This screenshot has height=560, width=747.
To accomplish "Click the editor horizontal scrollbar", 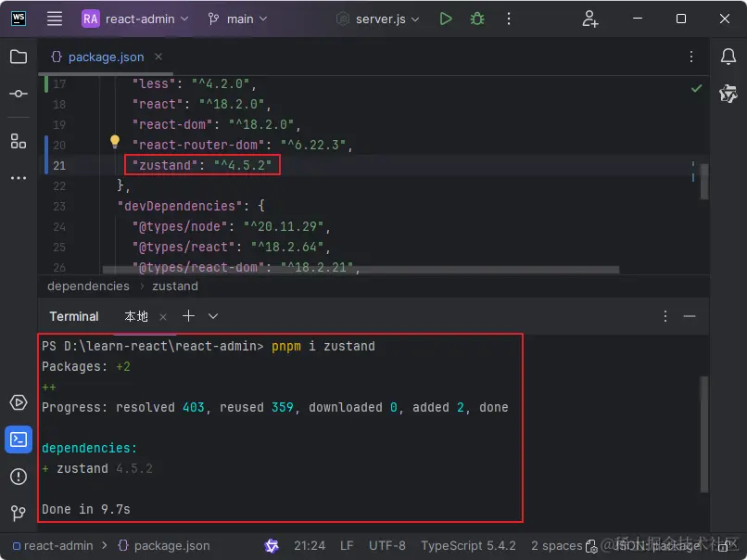I will point(361,270).
